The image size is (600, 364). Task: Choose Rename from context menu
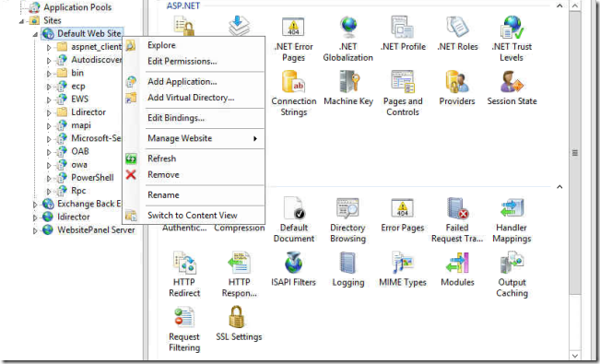click(194, 194)
